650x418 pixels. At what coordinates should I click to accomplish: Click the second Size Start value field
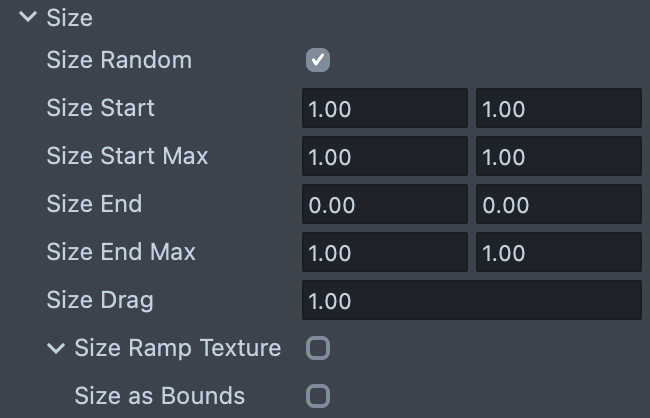[x=558, y=108]
